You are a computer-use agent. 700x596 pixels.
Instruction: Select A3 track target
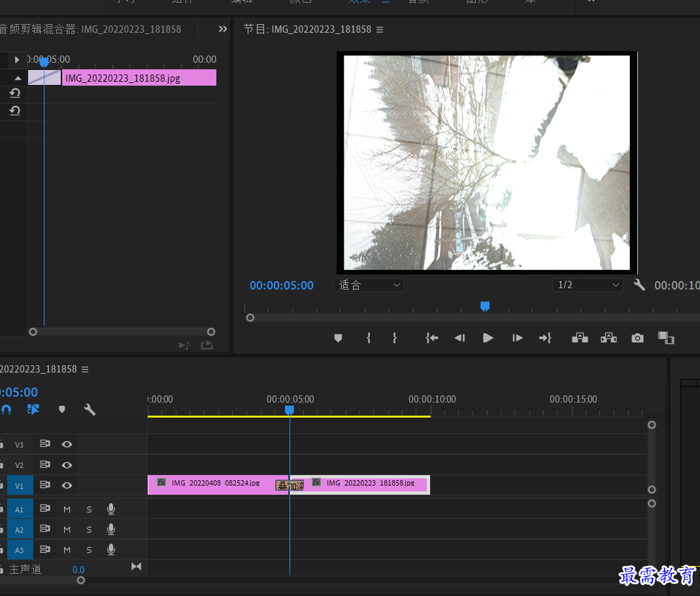click(x=20, y=550)
